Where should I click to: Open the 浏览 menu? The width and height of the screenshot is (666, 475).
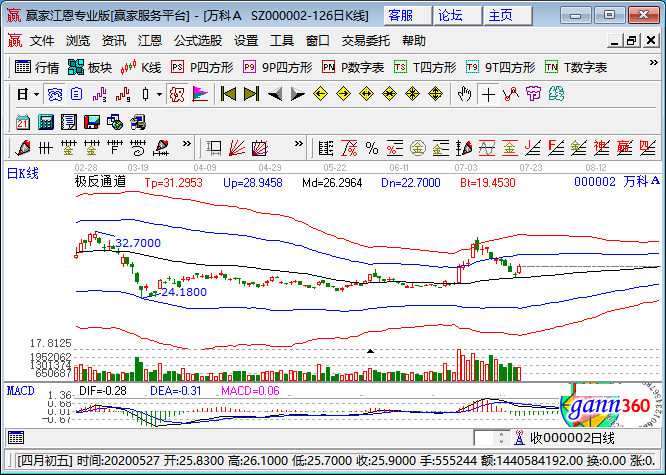[78, 41]
